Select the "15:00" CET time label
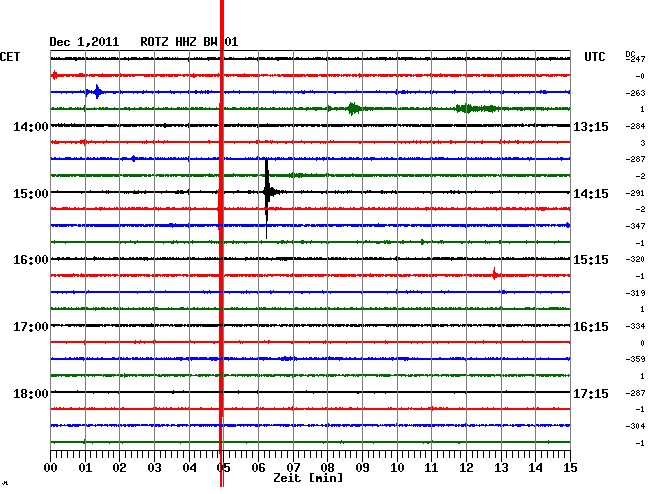Image resolution: width=650 pixels, height=494 pixels. (x=31, y=194)
